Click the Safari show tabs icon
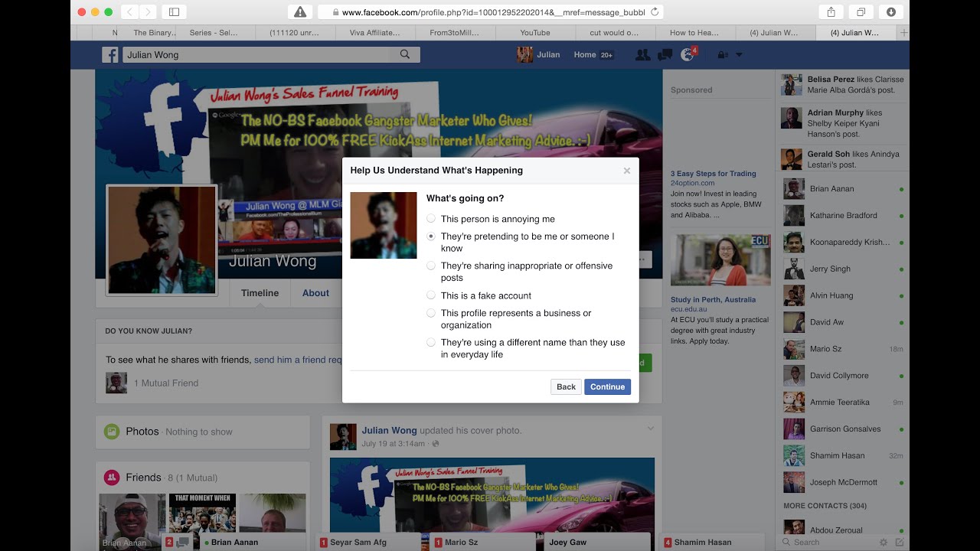Viewport: 980px width, 551px height. click(861, 11)
